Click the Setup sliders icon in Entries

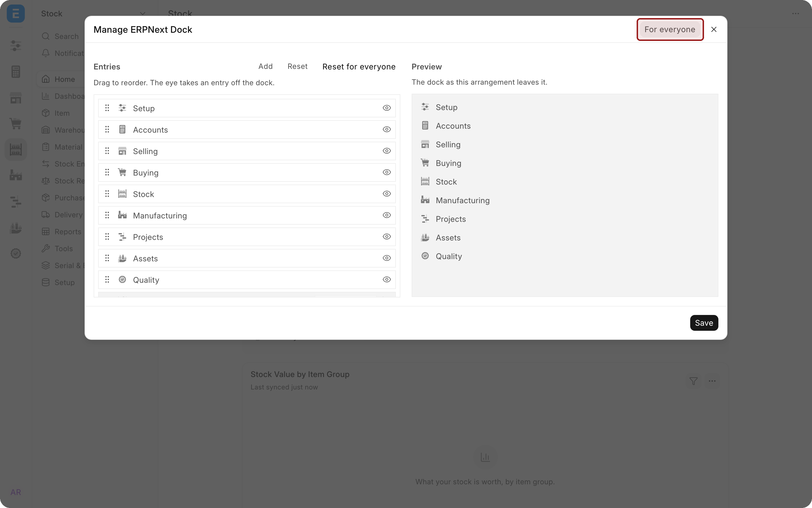coord(122,108)
